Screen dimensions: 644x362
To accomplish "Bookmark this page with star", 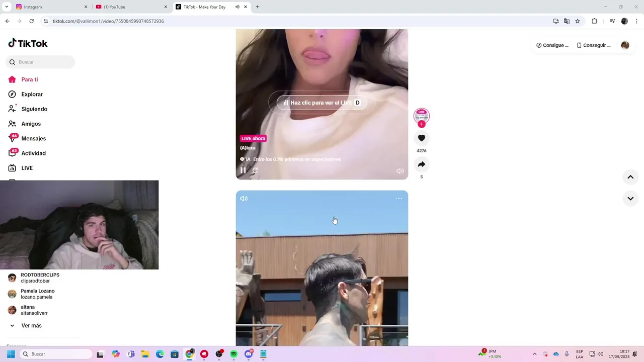I will (578, 21).
